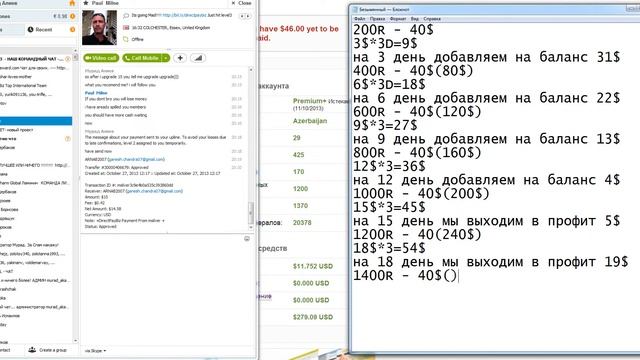Open Paul Milne's profile photo
Viewport: 640px width, 360px height.
[99, 28]
